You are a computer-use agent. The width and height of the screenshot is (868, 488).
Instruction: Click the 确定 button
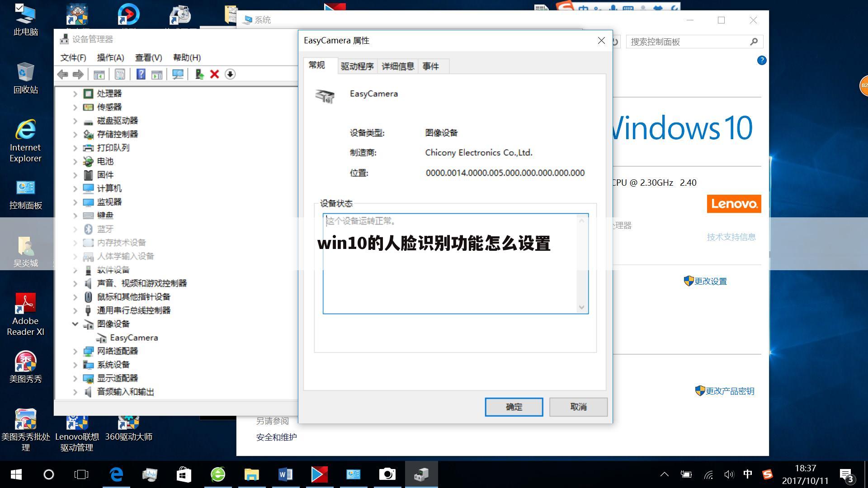pyautogui.click(x=514, y=407)
